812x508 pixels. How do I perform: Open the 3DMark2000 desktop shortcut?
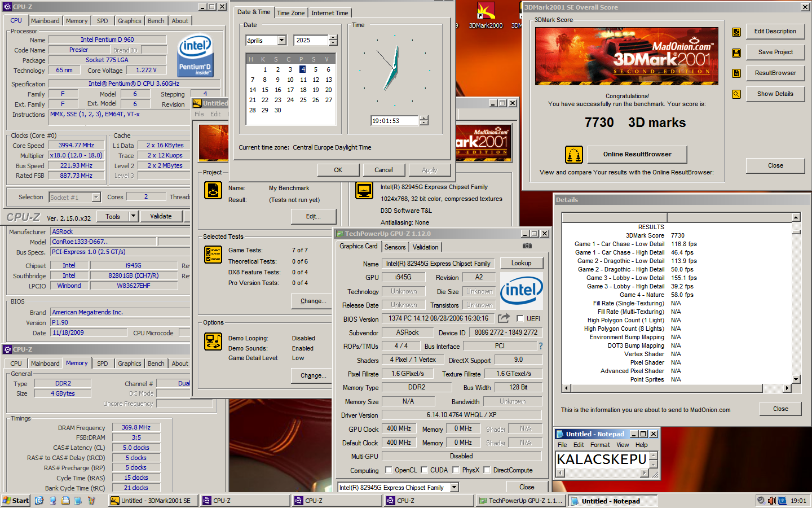click(x=486, y=15)
